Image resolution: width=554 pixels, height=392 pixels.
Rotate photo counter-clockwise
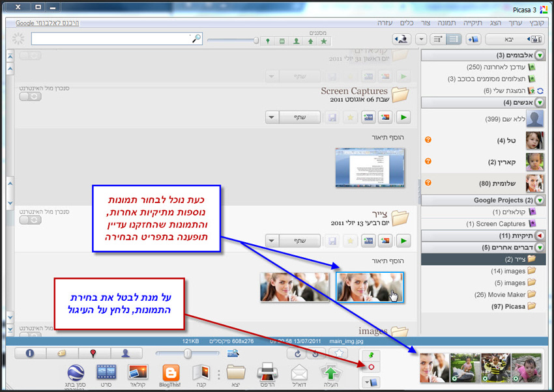(x=315, y=354)
